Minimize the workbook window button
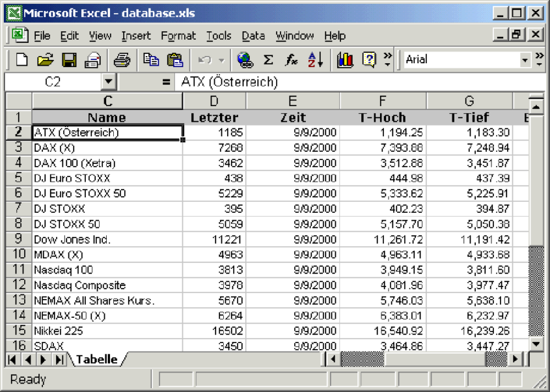Screen dimensions: 550x392 pos(501,35)
